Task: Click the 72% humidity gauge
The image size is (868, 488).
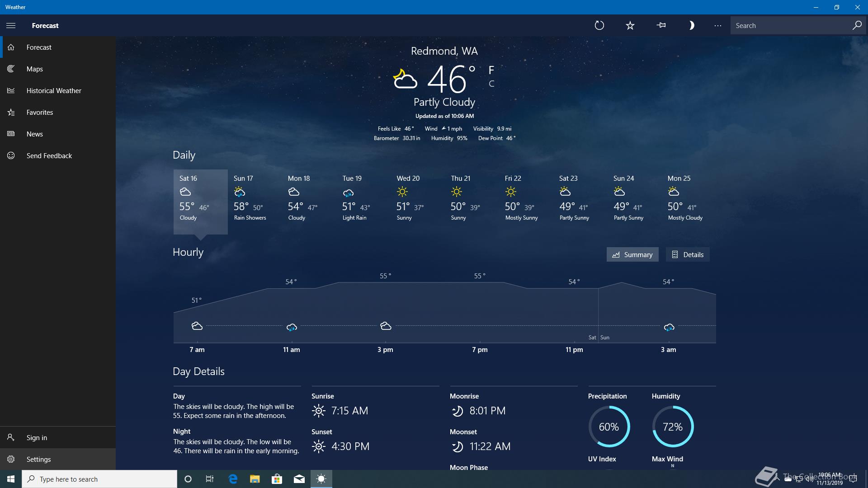Action: pyautogui.click(x=673, y=427)
